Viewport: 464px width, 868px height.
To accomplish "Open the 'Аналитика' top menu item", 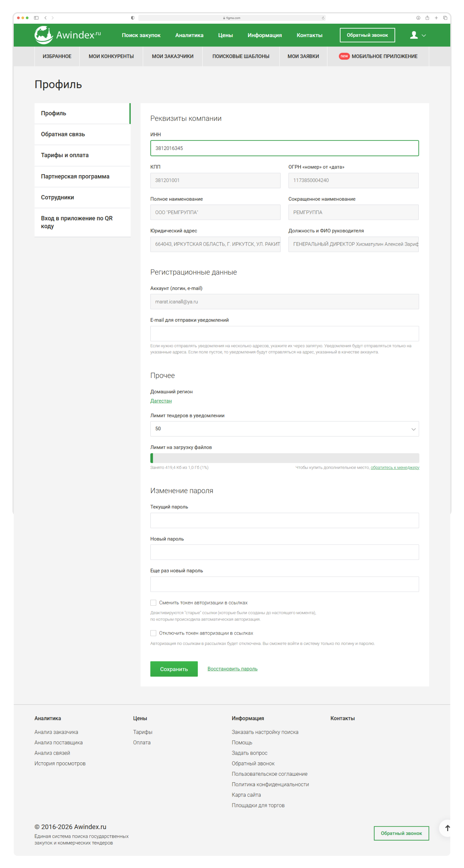I will pyautogui.click(x=189, y=35).
